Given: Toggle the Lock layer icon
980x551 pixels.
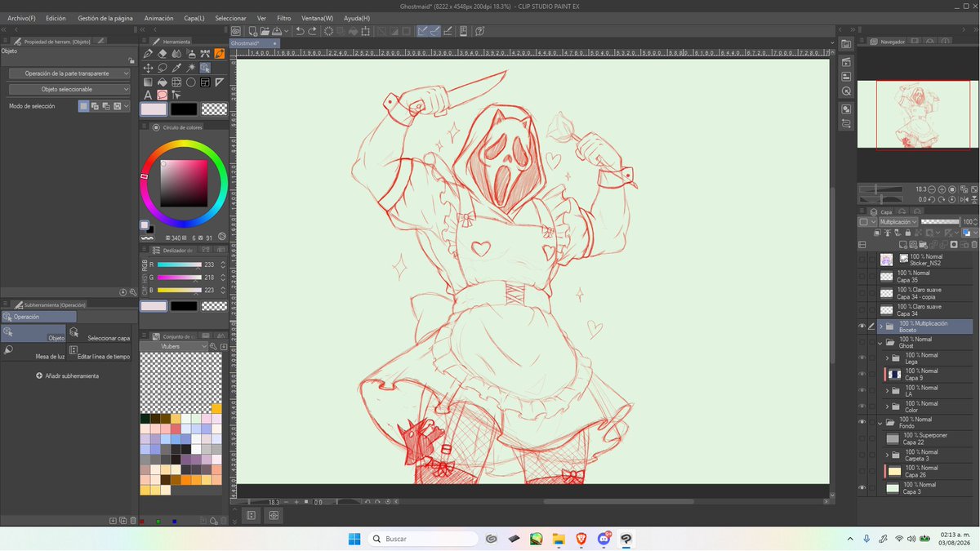Looking at the screenshot, I should (908, 233).
